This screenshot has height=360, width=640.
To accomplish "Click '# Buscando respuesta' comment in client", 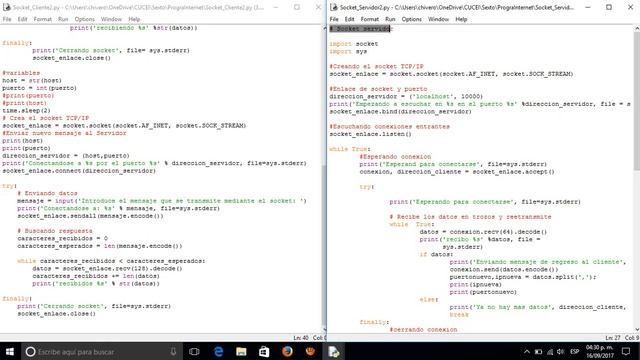I will [55, 231].
